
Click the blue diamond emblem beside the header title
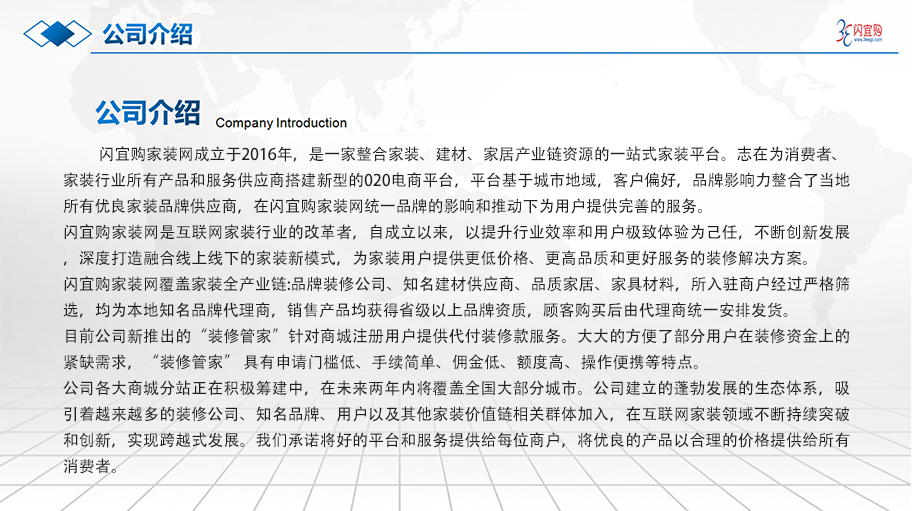58,34
